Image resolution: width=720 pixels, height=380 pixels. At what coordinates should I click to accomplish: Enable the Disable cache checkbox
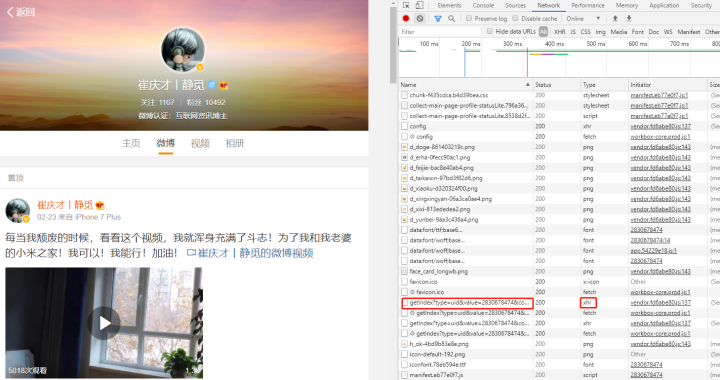tap(515, 18)
